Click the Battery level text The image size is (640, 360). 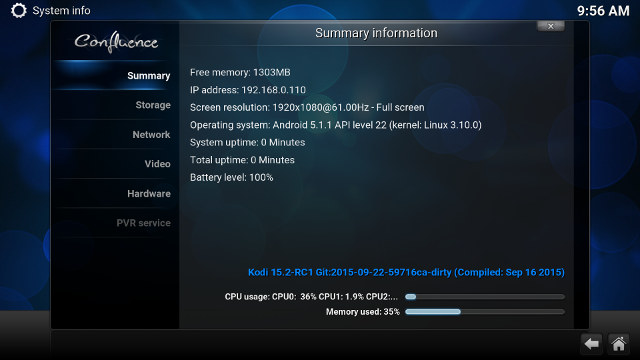click(x=231, y=178)
